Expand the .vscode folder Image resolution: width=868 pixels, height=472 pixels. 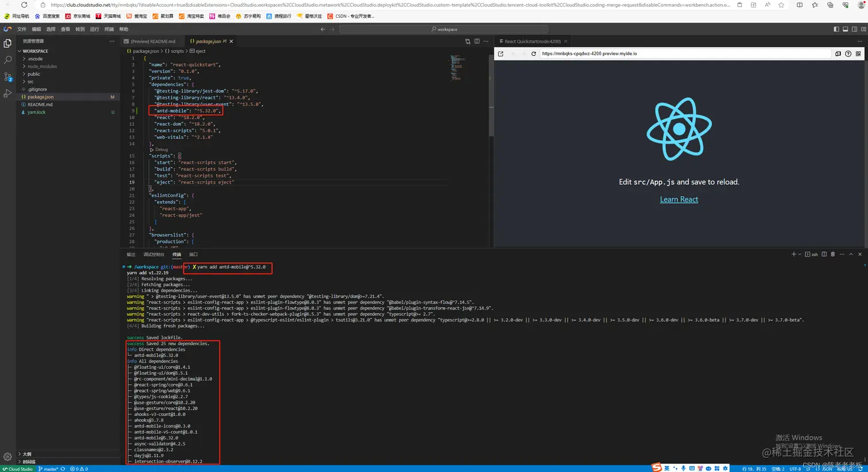coord(24,59)
